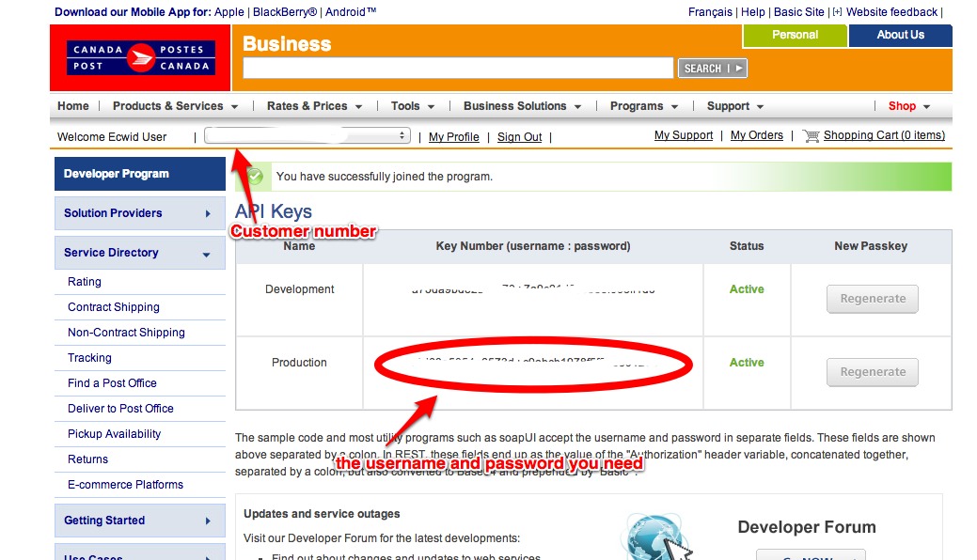Switch to the Basic Site
The height and width of the screenshot is (560, 977).
click(798, 12)
